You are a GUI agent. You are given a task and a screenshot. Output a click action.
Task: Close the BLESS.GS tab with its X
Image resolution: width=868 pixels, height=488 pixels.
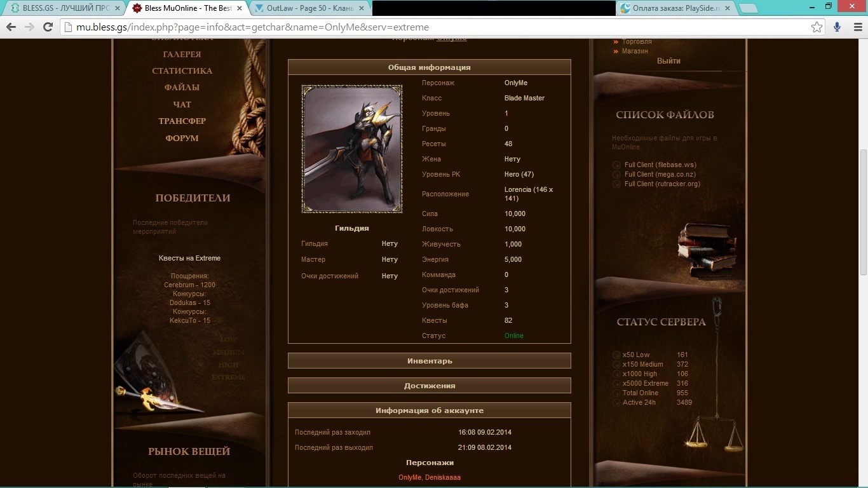point(117,9)
